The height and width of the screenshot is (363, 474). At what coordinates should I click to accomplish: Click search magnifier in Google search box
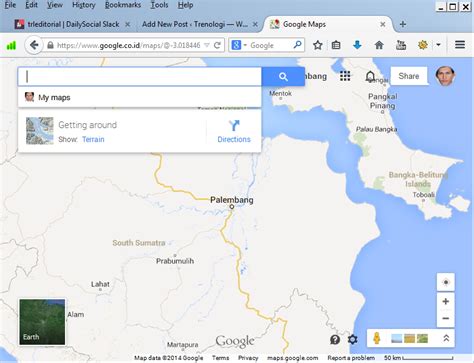297,45
